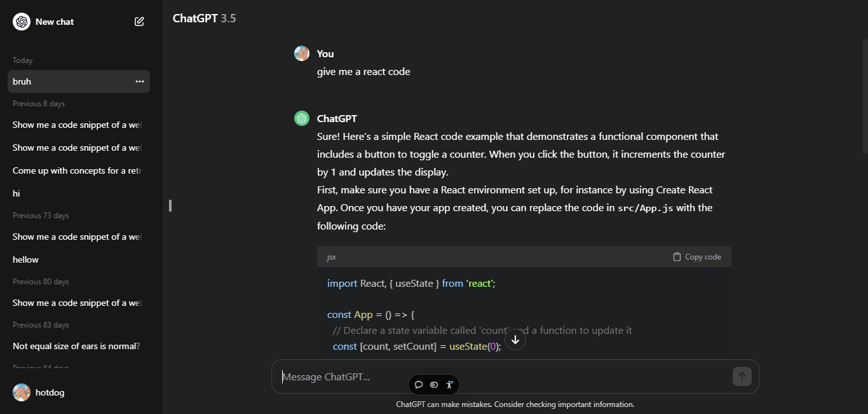Click the accessibility figure icon in floating toolbar
This screenshot has width=868, height=414.
click(449, 385)
